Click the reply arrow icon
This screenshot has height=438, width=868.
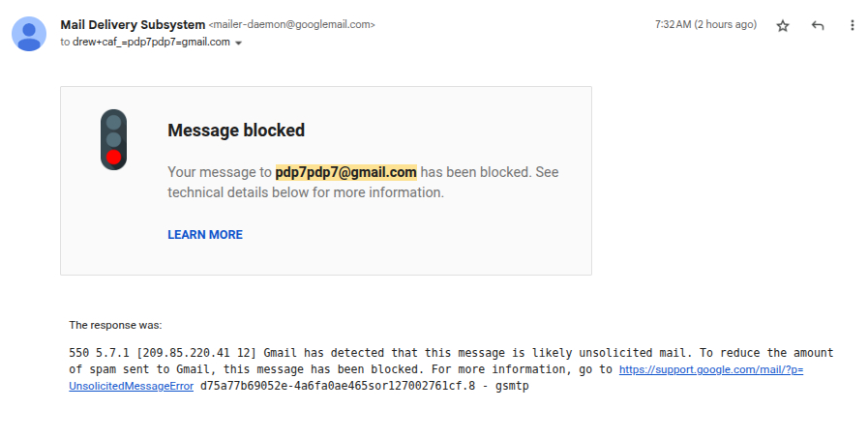(x=818, y=26)
